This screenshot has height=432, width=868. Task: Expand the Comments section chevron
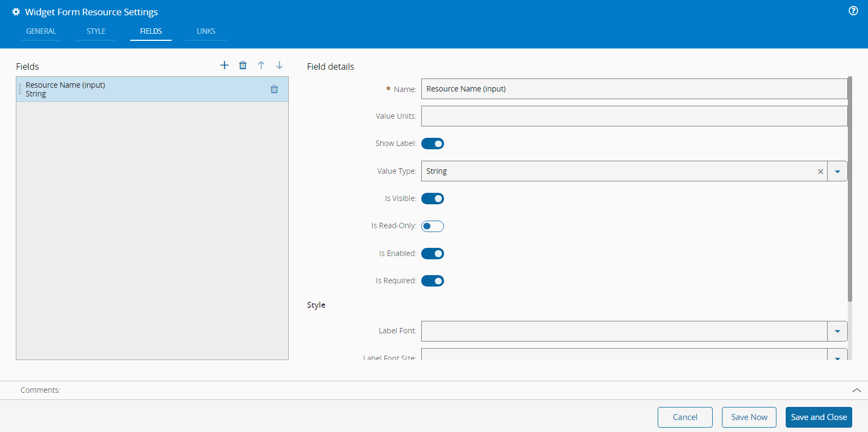tap(856, 390)
